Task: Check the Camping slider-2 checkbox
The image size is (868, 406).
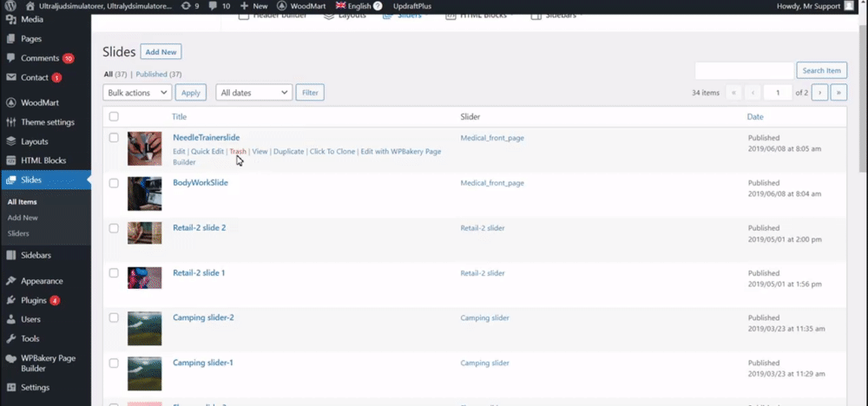Action: [114, 318]
